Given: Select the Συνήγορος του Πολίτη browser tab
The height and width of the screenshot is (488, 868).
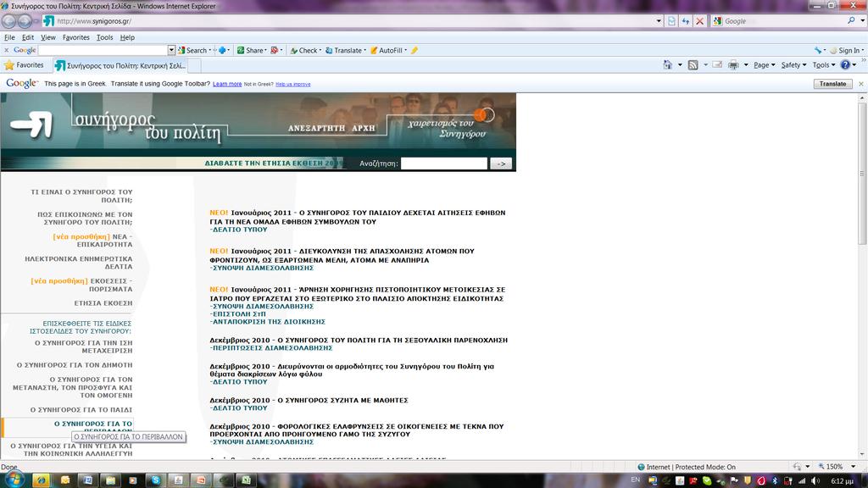Looking at the screenshot, I should click(x=120, y=66).
